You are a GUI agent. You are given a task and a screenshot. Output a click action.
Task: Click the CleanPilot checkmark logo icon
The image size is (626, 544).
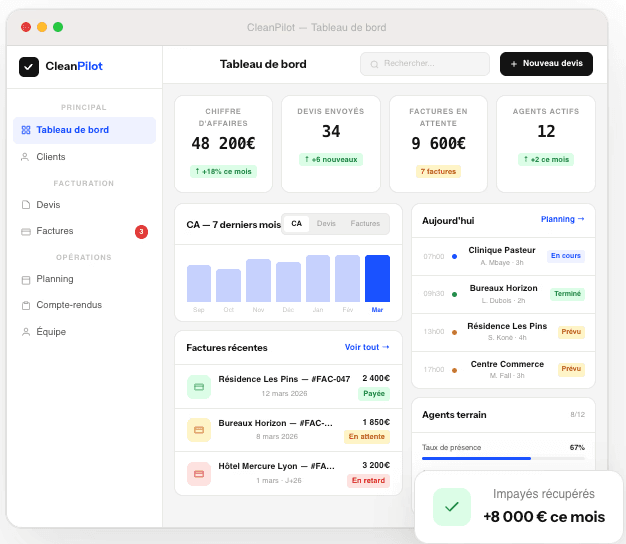(29, 67)
